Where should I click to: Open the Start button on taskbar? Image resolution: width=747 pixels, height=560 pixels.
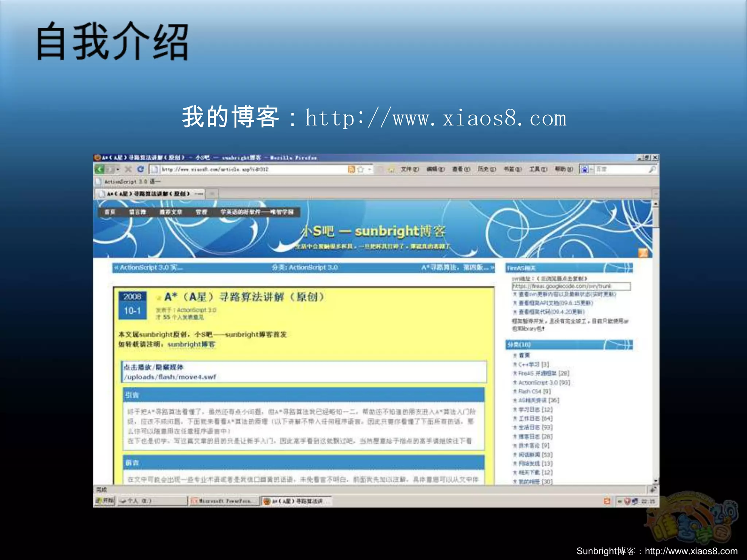[105, 501]
